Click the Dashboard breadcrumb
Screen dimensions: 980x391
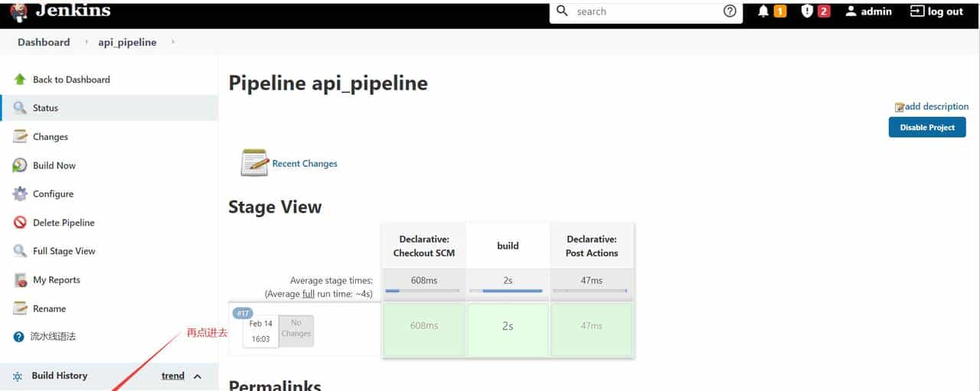click(44, 42)
